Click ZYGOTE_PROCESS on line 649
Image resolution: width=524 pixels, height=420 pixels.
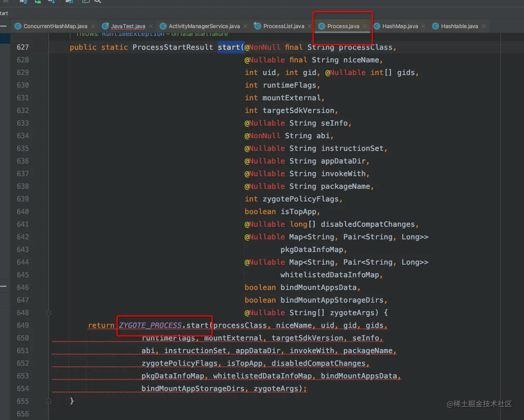(x=150, y=325)
